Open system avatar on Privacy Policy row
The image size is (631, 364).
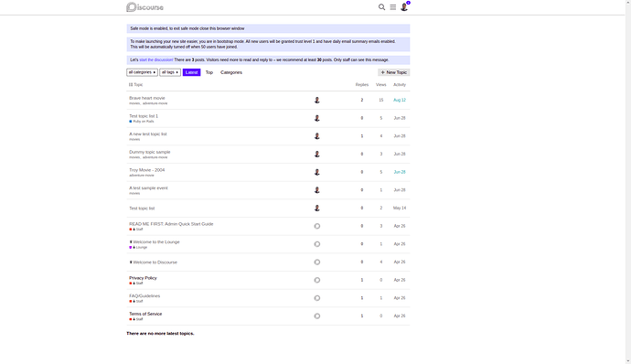[317, 280]
